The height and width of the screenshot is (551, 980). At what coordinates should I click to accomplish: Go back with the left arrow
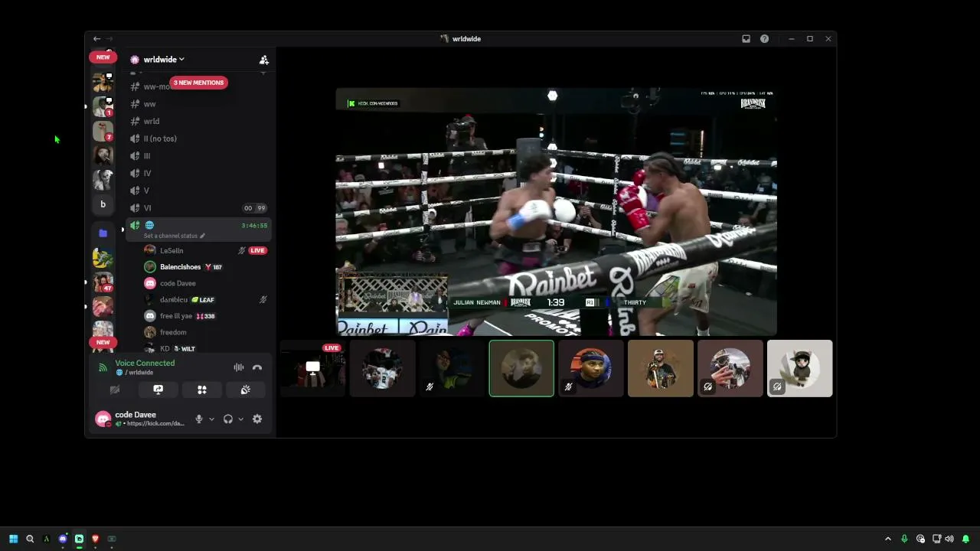click(96, 39)
